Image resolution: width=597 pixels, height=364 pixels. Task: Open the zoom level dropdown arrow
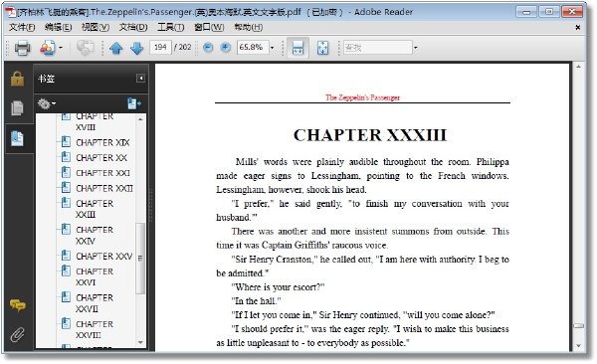272,48
